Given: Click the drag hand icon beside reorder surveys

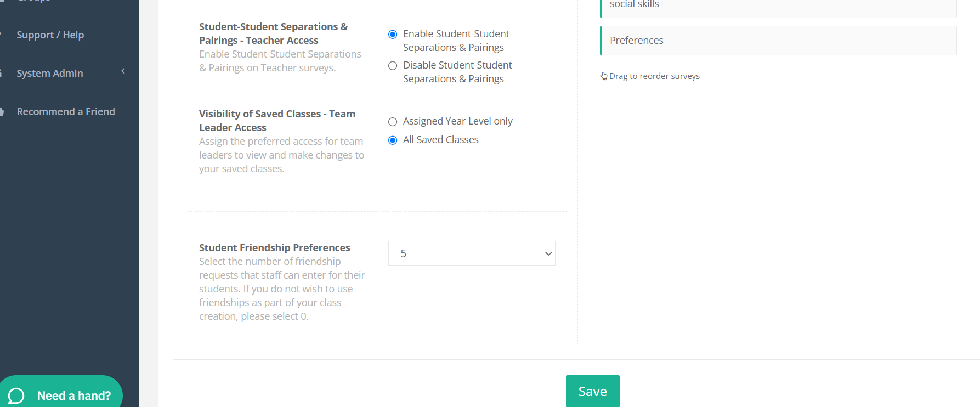Looking at the screenshot, I should tap(604, 76).
